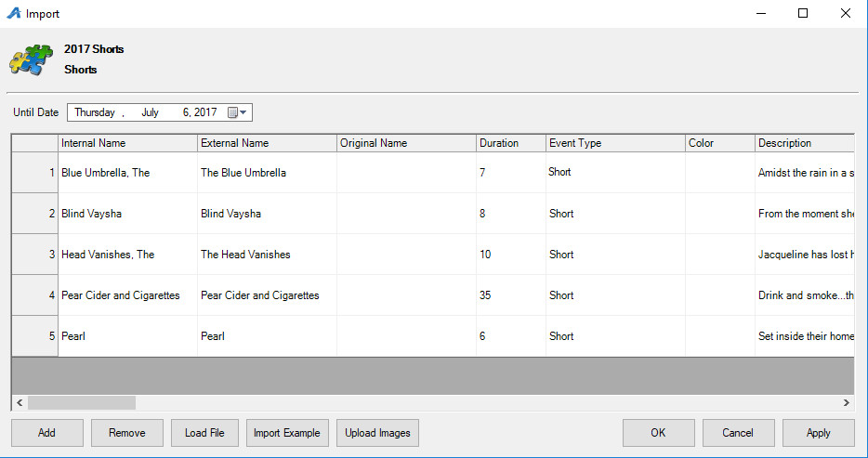Open the Until Date calendar dropdown

coord(238,112)
